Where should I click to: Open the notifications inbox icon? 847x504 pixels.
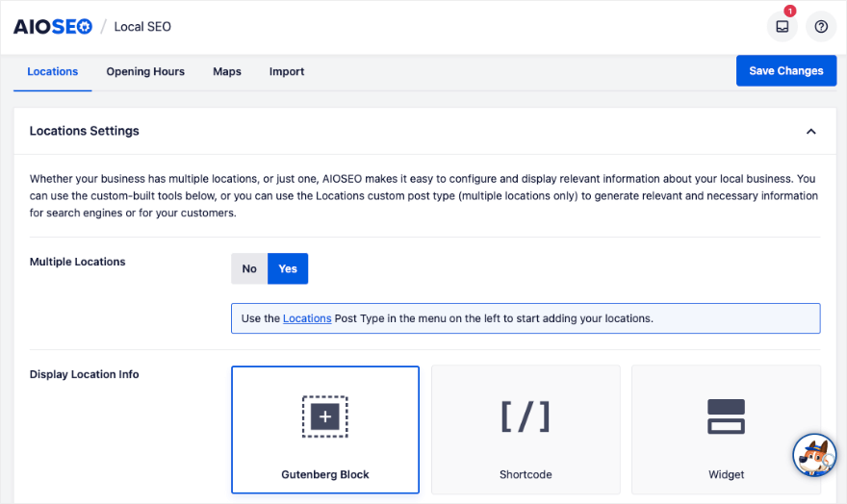(783, 26)
